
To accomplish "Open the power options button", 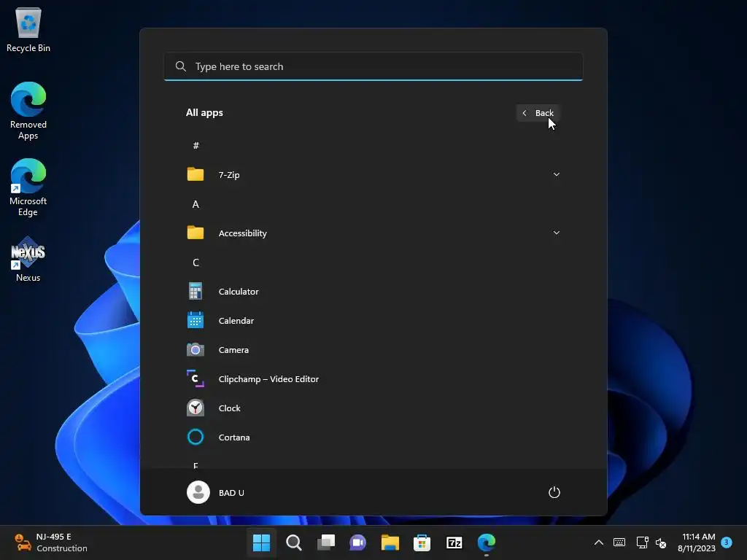I will (554, 492).
